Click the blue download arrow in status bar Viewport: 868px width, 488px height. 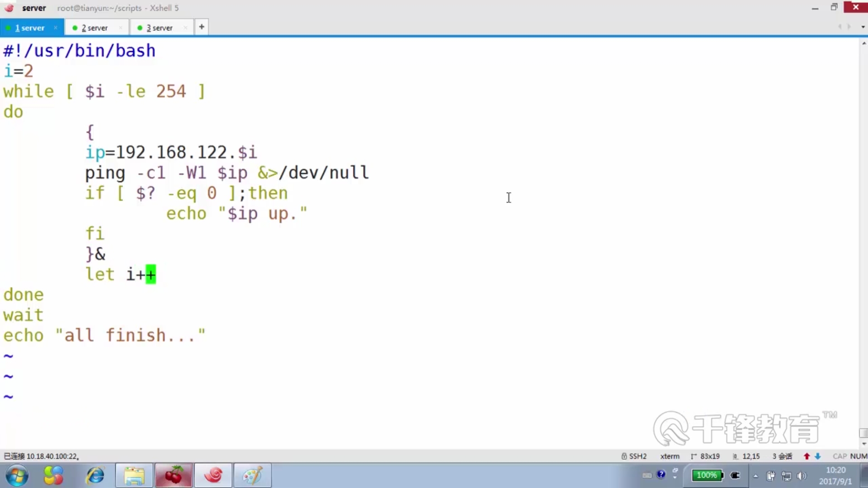point(817,456)
